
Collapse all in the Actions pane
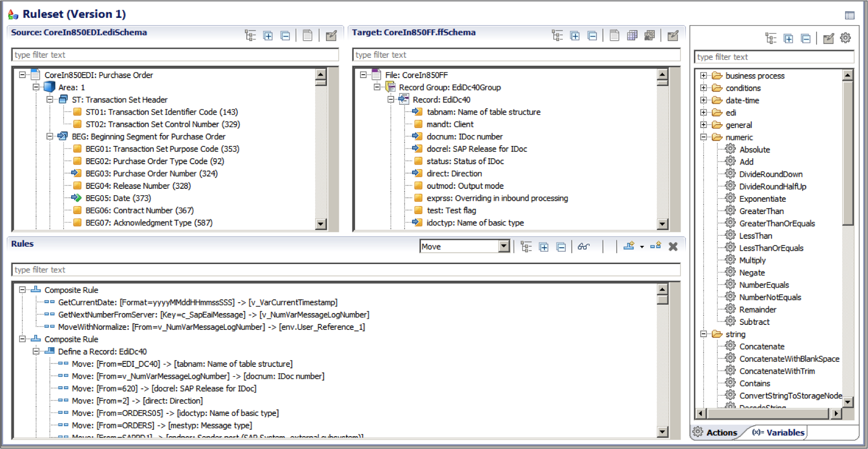(806, 38)
